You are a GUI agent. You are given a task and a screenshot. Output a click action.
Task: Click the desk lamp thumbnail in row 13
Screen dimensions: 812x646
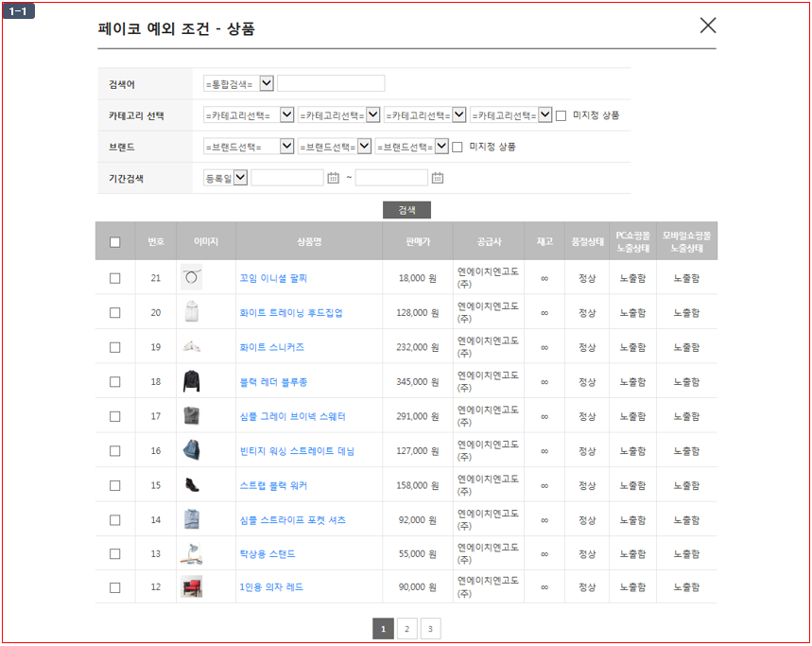click(x=191, y=553)
